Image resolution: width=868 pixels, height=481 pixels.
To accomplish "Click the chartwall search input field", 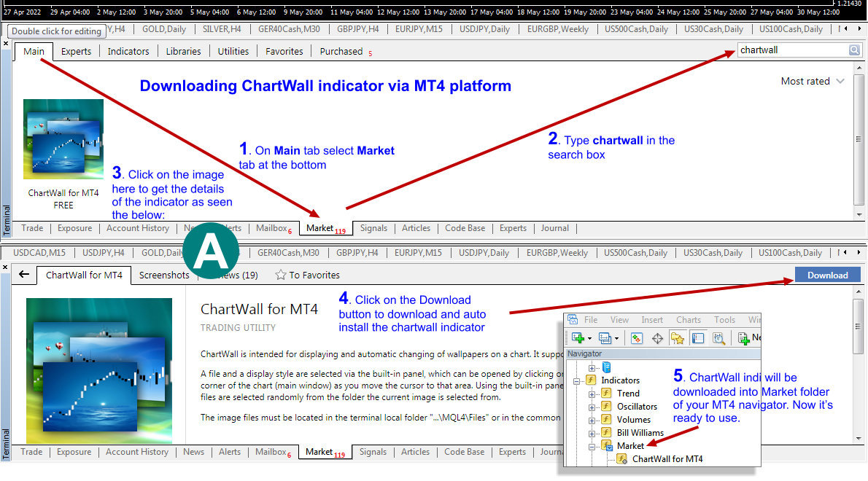I will (x=793, y=50).
